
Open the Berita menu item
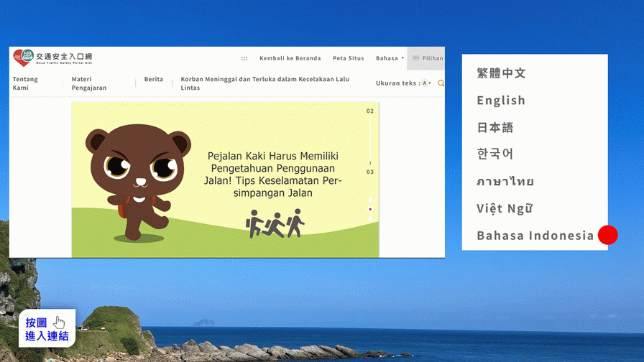tap(153, 79)
